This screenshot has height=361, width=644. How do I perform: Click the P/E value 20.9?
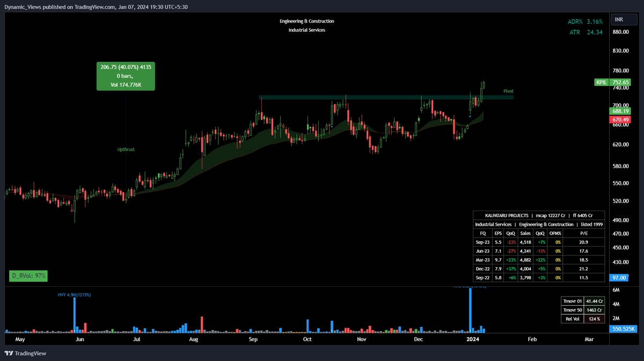pyautogui.click(x=584, y=242)
